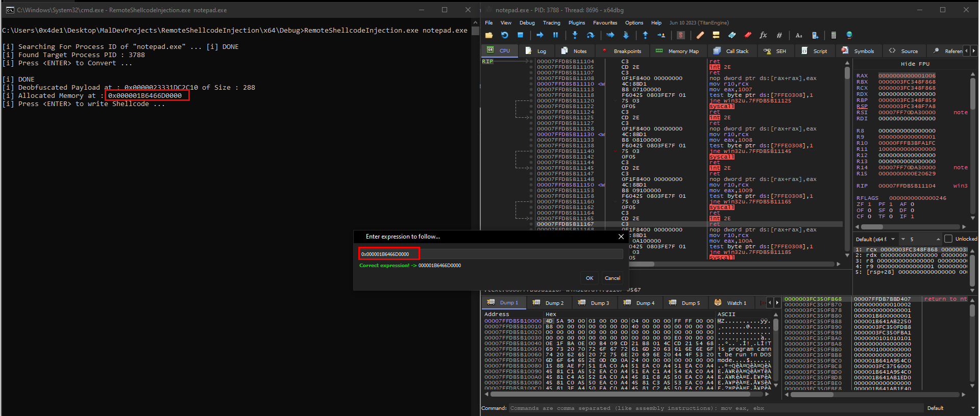Increase the argument count stepper value
980x416 pixels.
938,239
